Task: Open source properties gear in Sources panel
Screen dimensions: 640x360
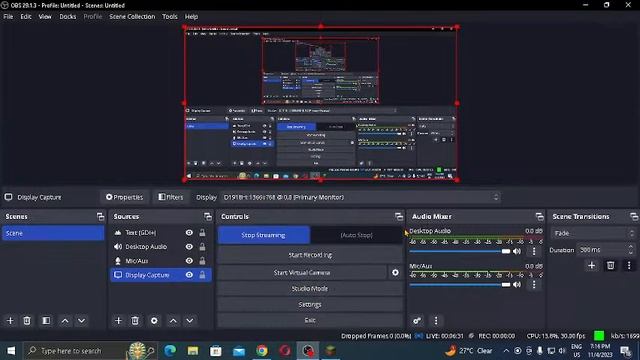Action: [x=154, y=321]
